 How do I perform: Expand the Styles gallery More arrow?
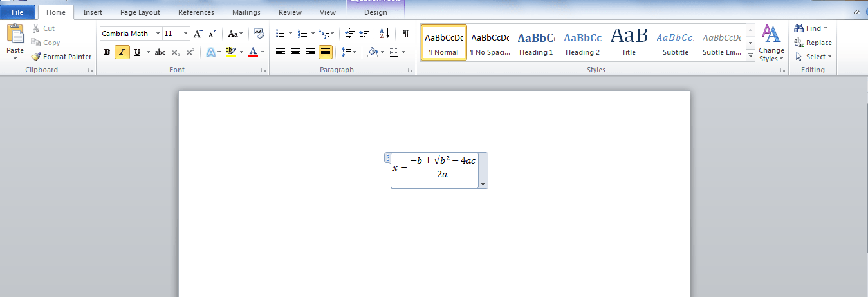(750, 57)
